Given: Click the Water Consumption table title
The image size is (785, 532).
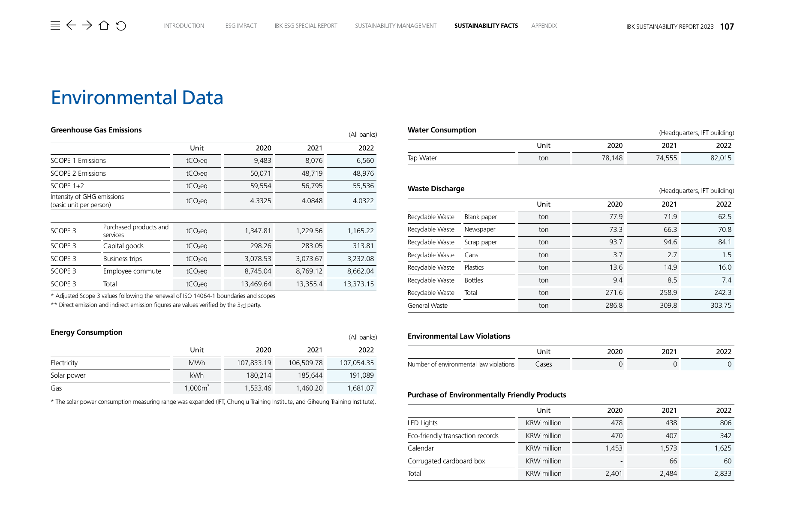Looking at the screenshot, I should [442, 130].
